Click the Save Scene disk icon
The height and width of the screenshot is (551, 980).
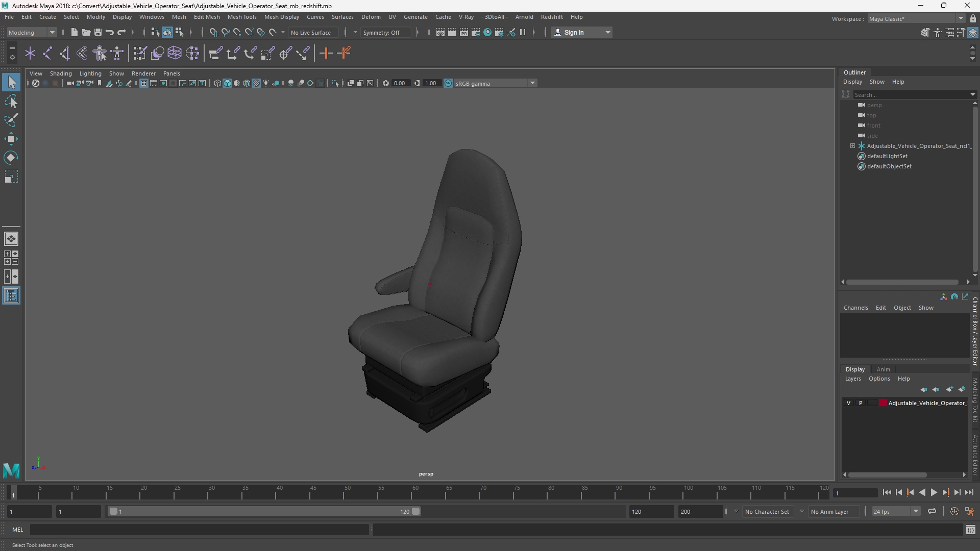(97, 32)
